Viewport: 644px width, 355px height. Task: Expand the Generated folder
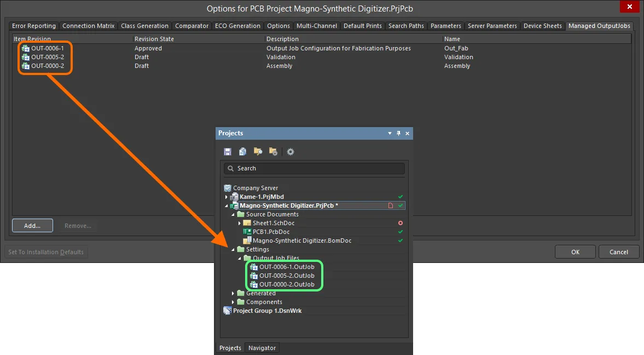(233, 293)
